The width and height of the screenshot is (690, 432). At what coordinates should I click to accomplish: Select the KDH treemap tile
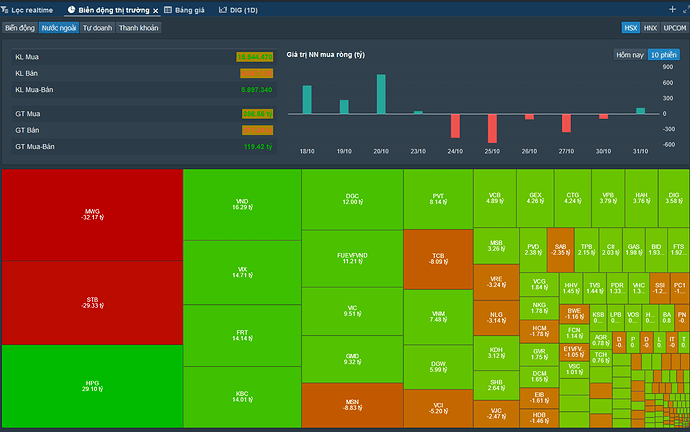pos(496,353)
